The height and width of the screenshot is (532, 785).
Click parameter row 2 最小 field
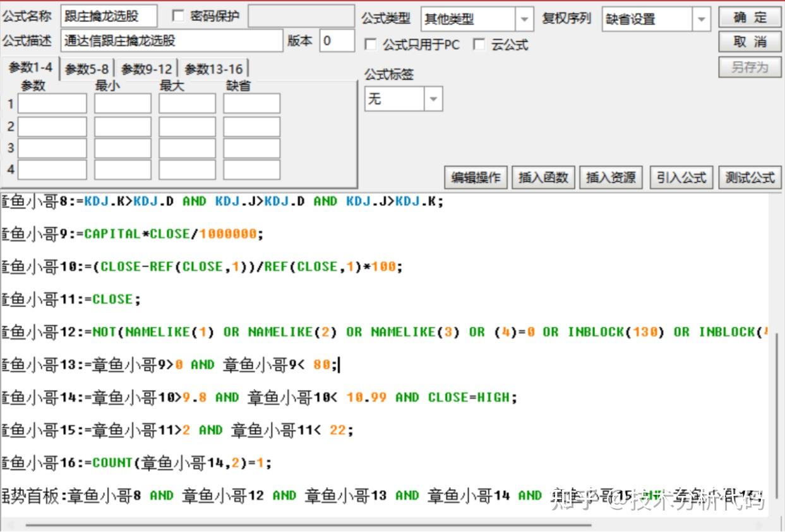[x=123, y=126]
